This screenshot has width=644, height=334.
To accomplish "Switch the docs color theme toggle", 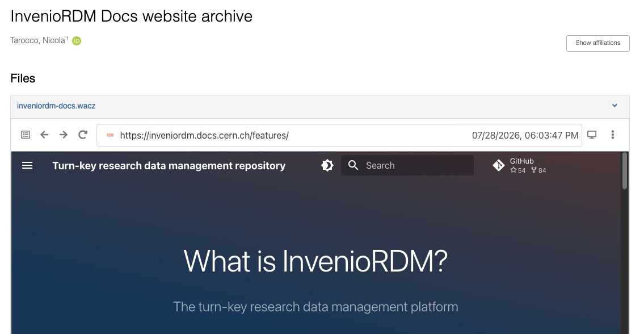I will 327,165.
